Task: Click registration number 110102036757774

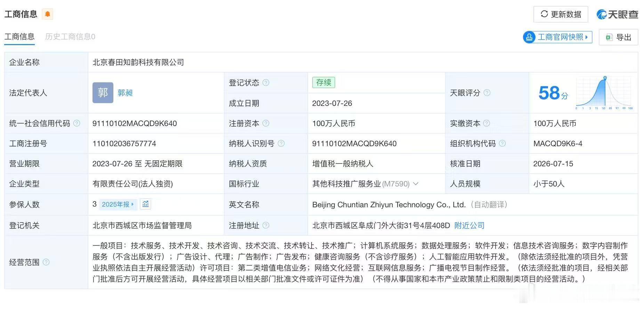Action: (x=124, y=143)
